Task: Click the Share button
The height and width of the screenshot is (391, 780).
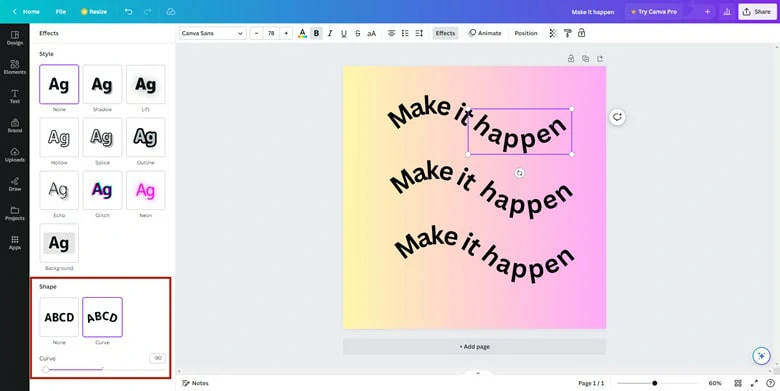Action: click(x=757, y=11)
